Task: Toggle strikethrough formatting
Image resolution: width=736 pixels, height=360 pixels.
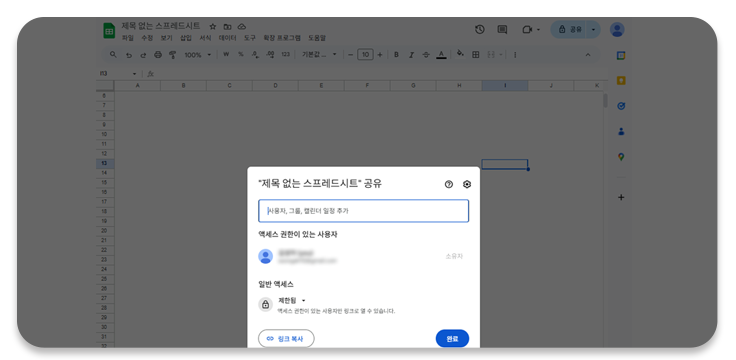Action: [x=426, y=55]
